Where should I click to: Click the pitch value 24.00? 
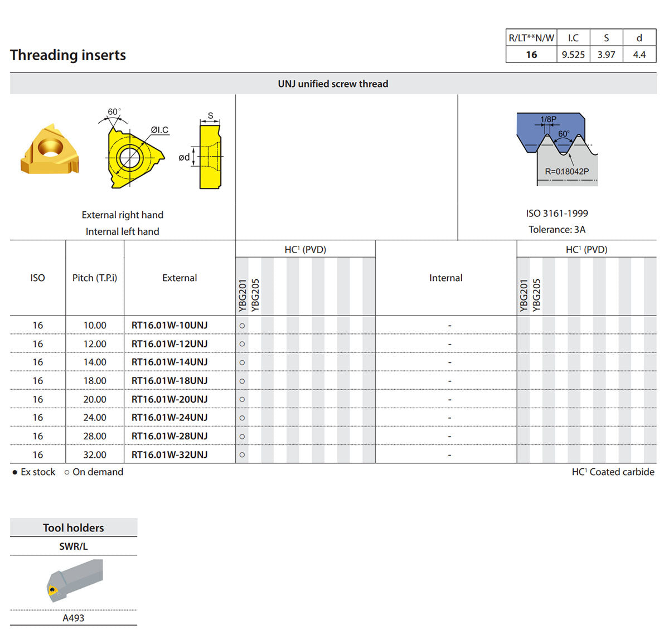95,417
